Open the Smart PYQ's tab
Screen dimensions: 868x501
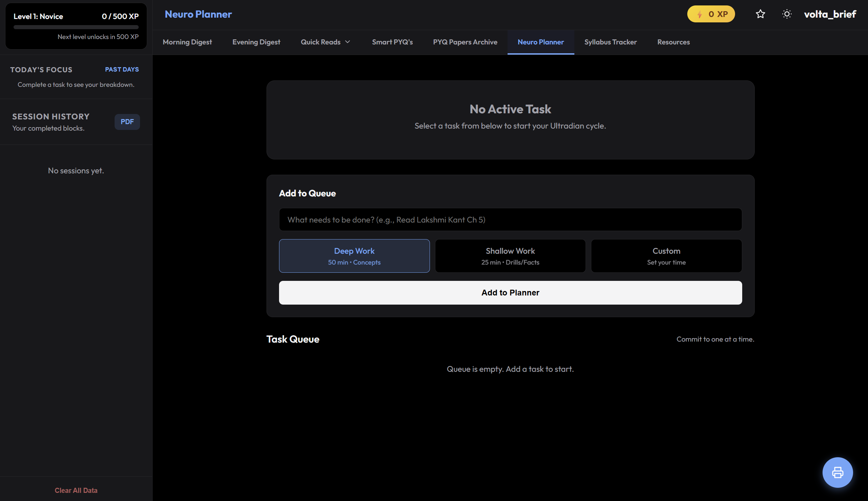(392, 42)
